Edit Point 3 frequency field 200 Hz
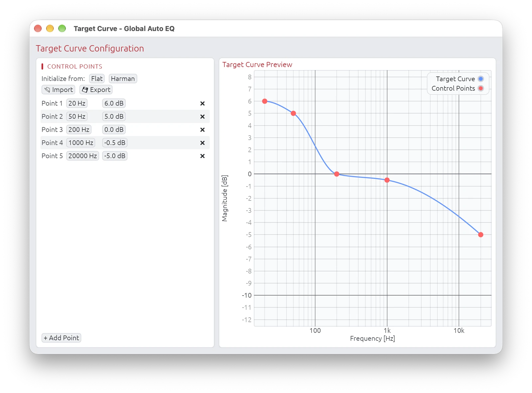 (x=79, y=130)
